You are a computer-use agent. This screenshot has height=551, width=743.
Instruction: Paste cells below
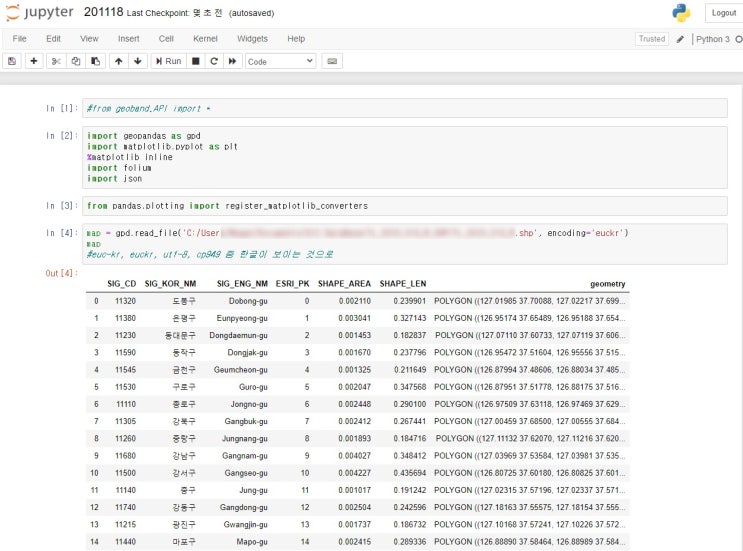click(95, 61)
